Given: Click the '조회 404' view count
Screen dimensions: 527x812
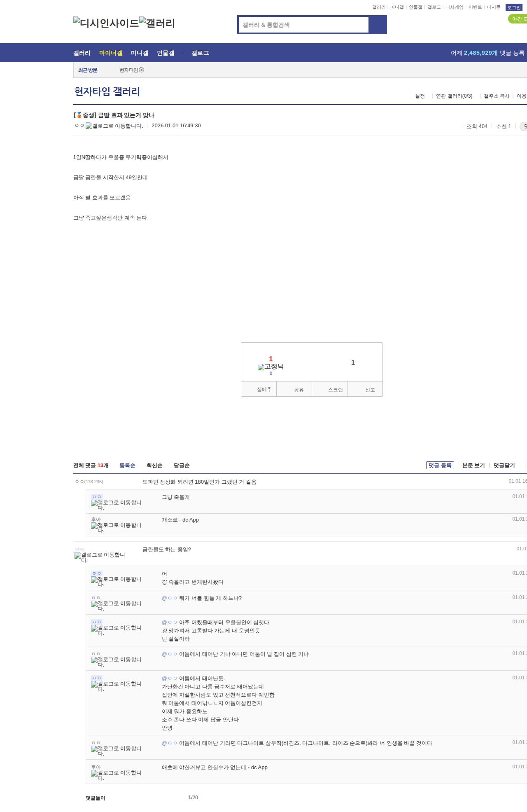Looking at the screenshot, I should tap(477, 126).
